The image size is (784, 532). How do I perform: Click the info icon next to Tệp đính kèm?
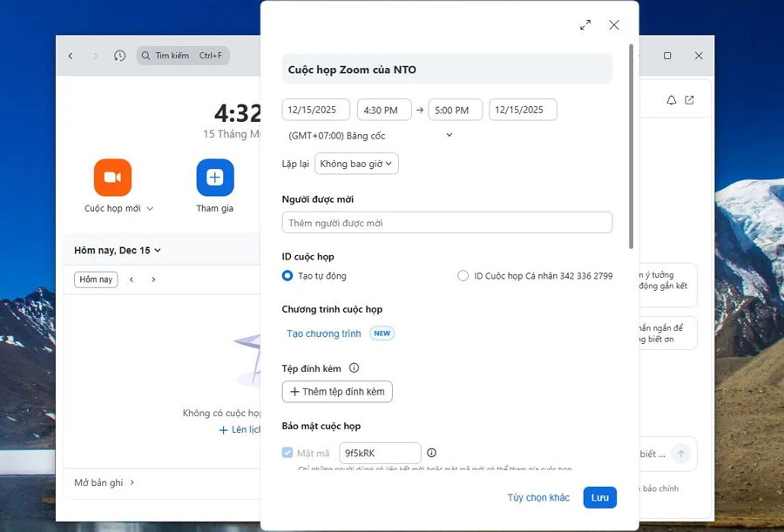354,367
